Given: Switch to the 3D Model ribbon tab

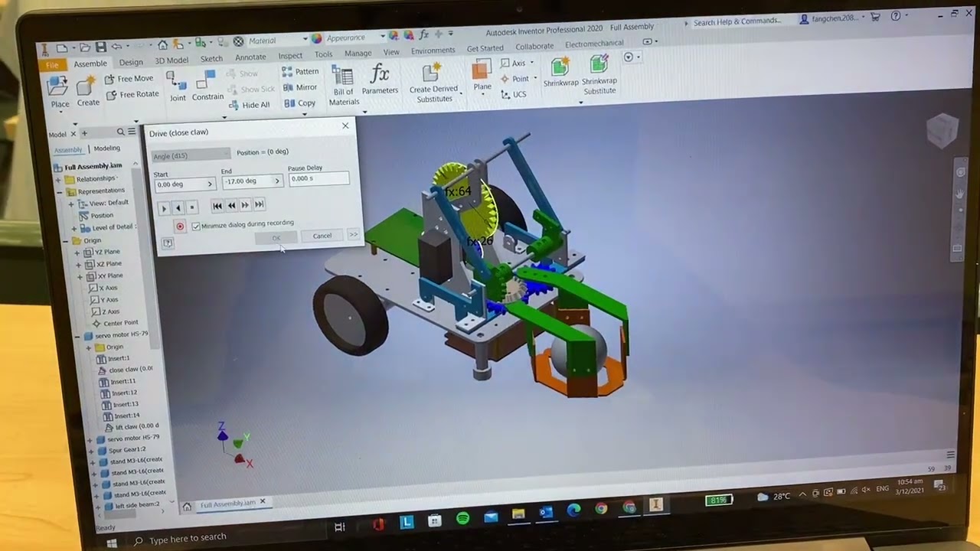Looking at the screenshot, I should click(x=171, y=60).
